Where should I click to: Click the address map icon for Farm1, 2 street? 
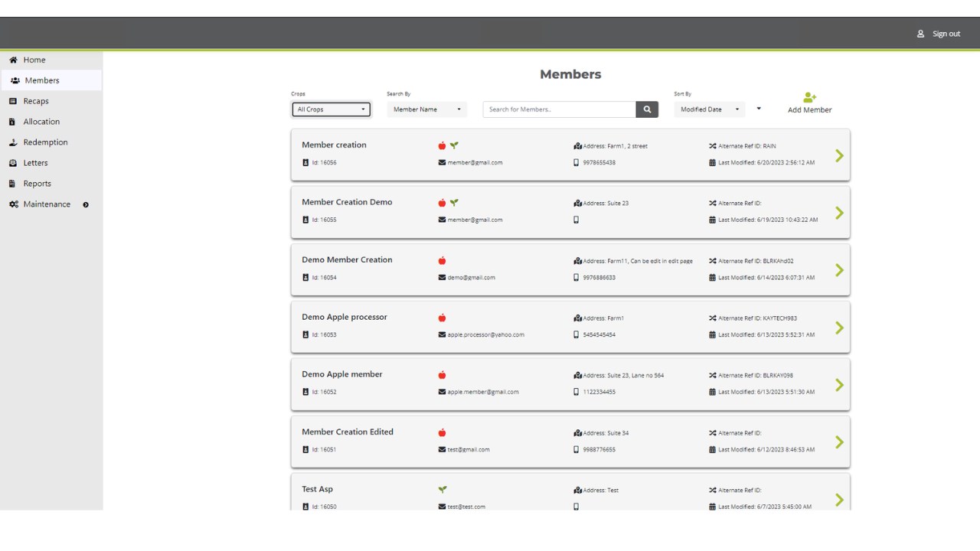point(577,145)
